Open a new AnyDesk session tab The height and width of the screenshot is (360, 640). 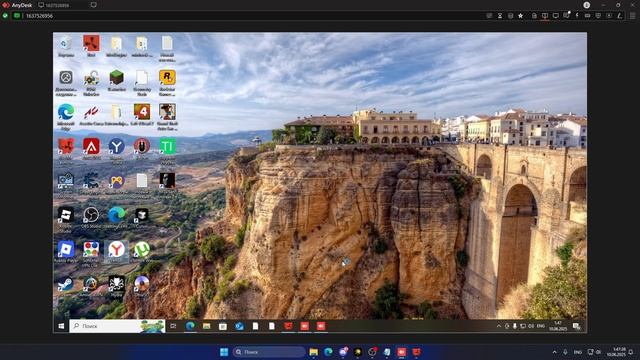[93, 5]
